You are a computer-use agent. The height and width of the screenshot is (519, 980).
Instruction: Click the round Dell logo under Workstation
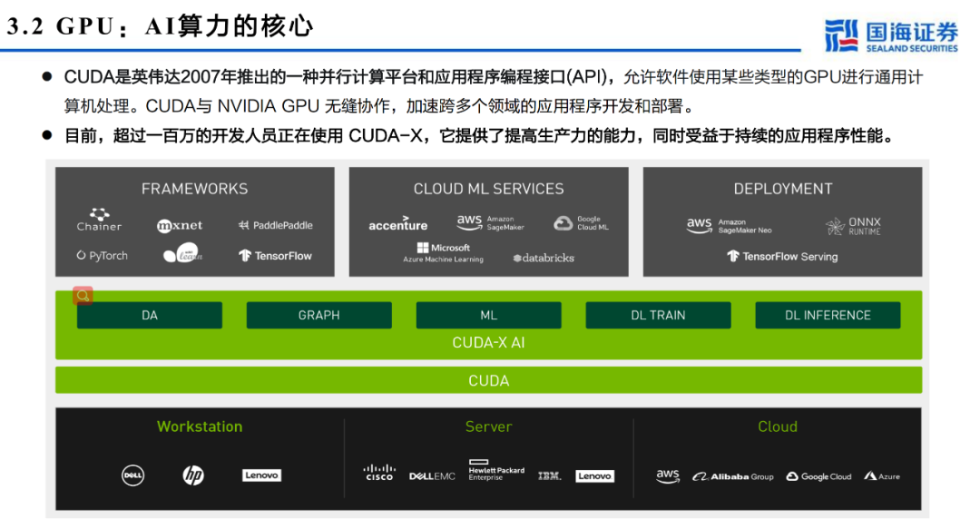tap(132, 475)
